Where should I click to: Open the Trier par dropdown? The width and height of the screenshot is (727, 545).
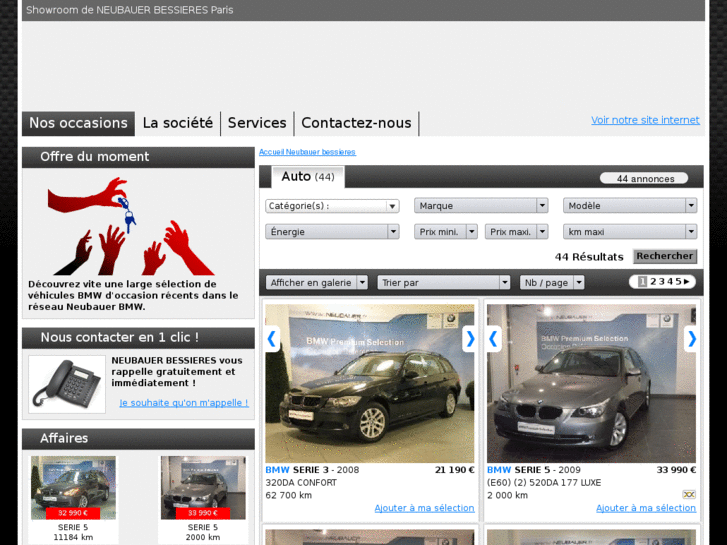coord(444,282)
